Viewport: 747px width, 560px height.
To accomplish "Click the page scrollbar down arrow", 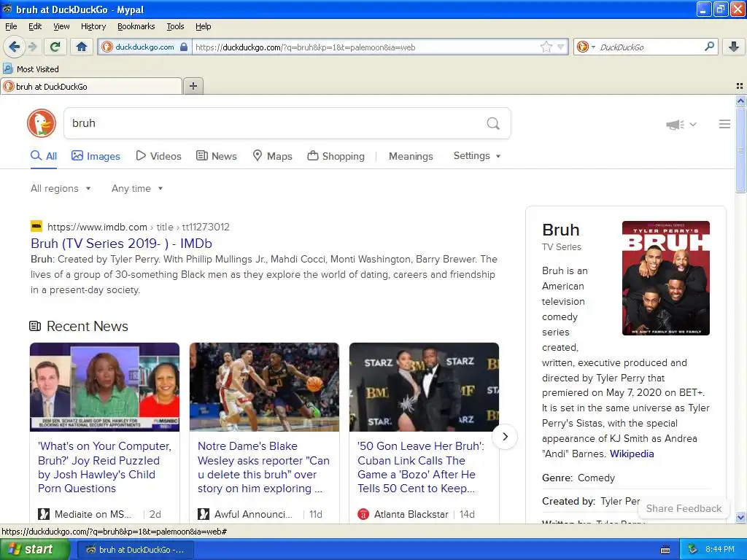I will (x=740, y=517).
